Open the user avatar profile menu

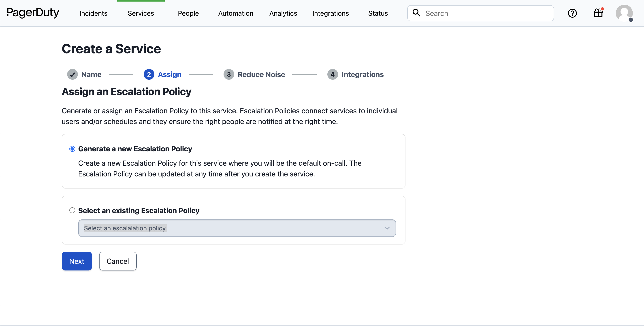point(624,13)
